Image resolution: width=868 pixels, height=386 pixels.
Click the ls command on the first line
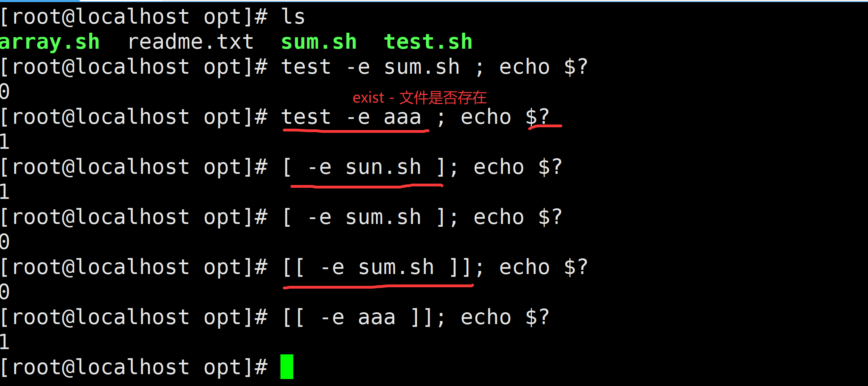coord(293,17)
